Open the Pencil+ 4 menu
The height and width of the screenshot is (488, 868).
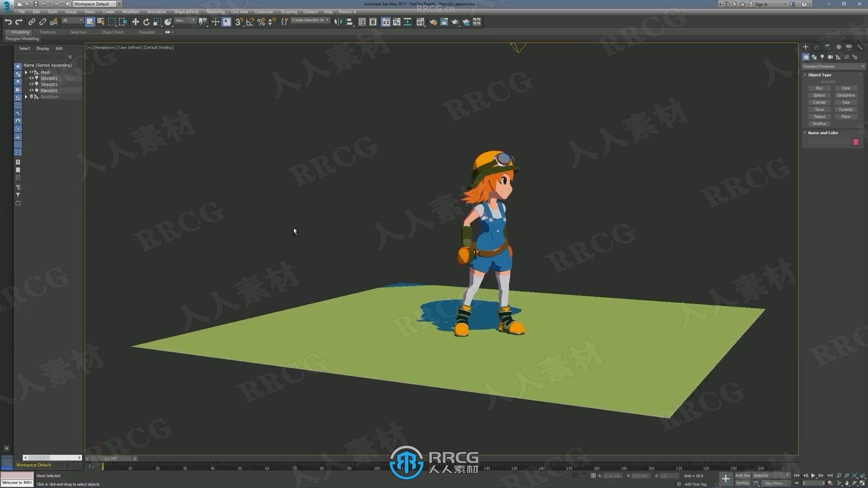[347, 12]
